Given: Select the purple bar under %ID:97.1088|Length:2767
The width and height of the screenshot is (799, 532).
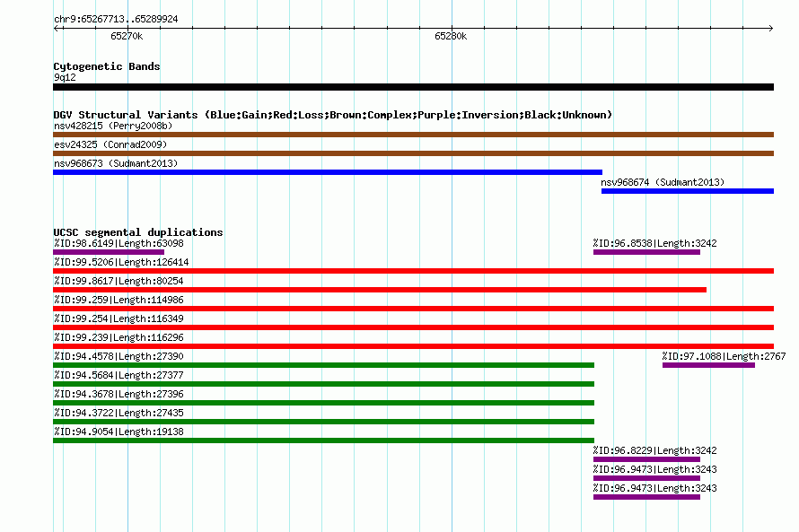Looking at the screenshot, I should 709,365.
